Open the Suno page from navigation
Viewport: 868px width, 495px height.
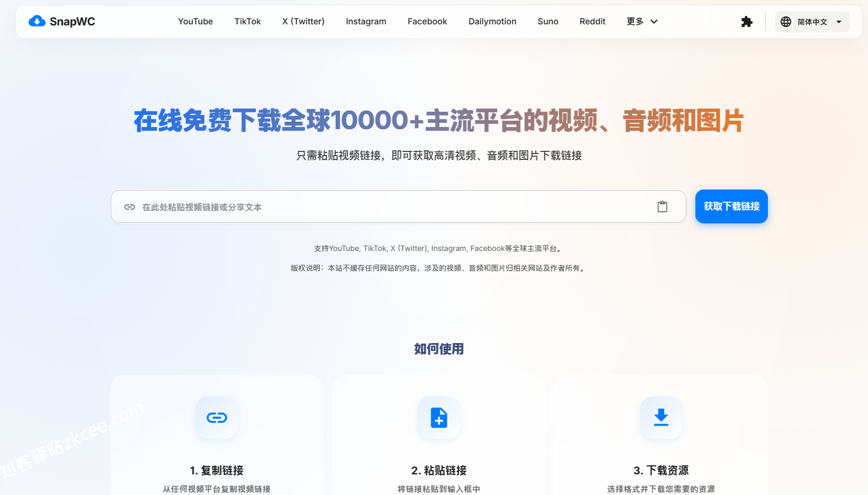click(x=548, y=22)
